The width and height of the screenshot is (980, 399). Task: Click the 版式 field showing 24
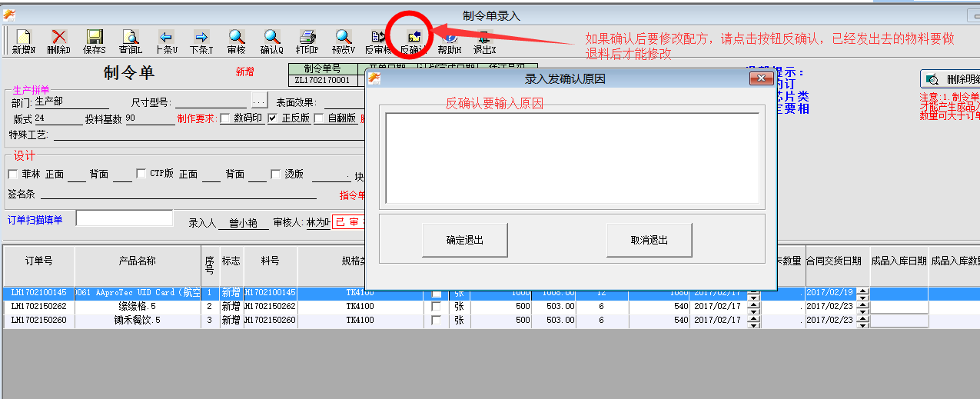click(58, 118)
